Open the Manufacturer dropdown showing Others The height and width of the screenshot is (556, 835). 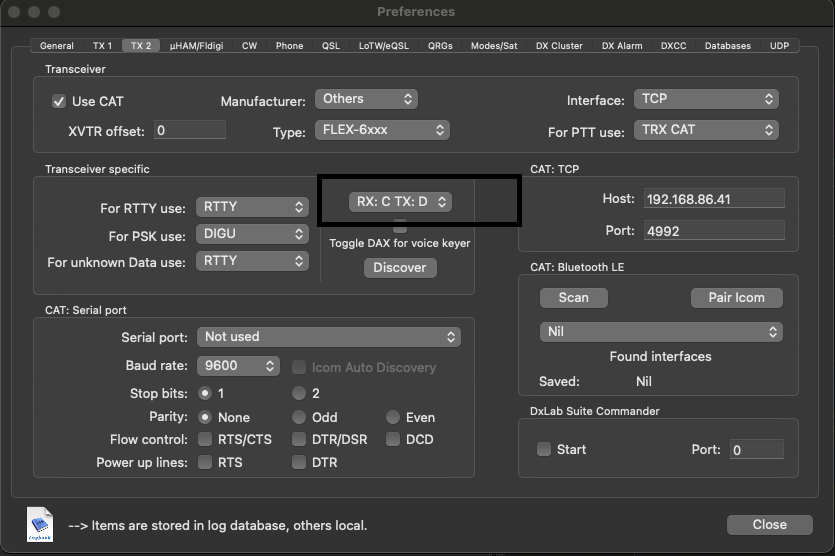[366, 99]
